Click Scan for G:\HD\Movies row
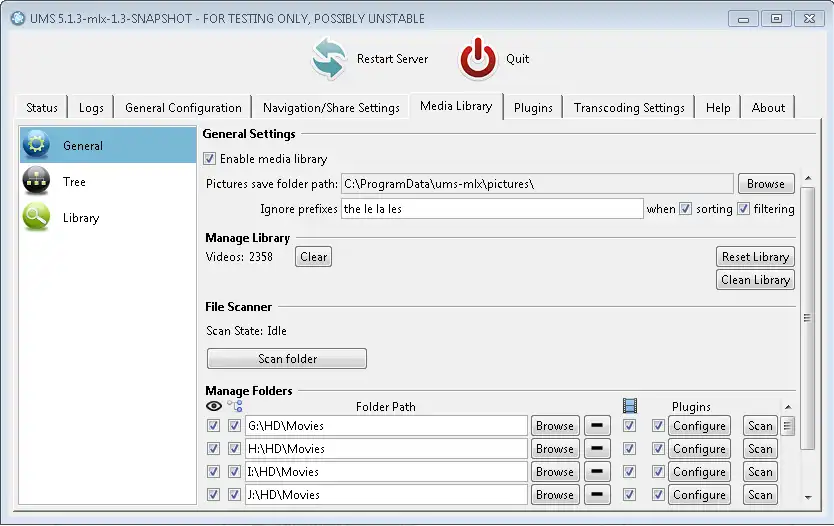The width and height of the screenshot is (834, 526). (x=760, y=425)
